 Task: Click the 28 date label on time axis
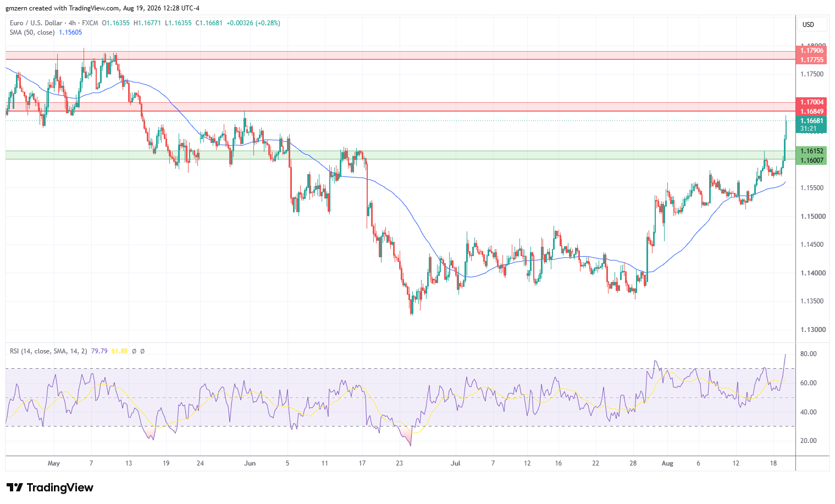tap(633, 463)
